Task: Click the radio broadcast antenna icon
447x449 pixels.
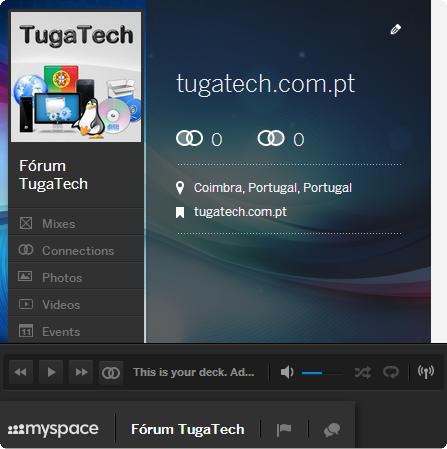Action: 426,372
